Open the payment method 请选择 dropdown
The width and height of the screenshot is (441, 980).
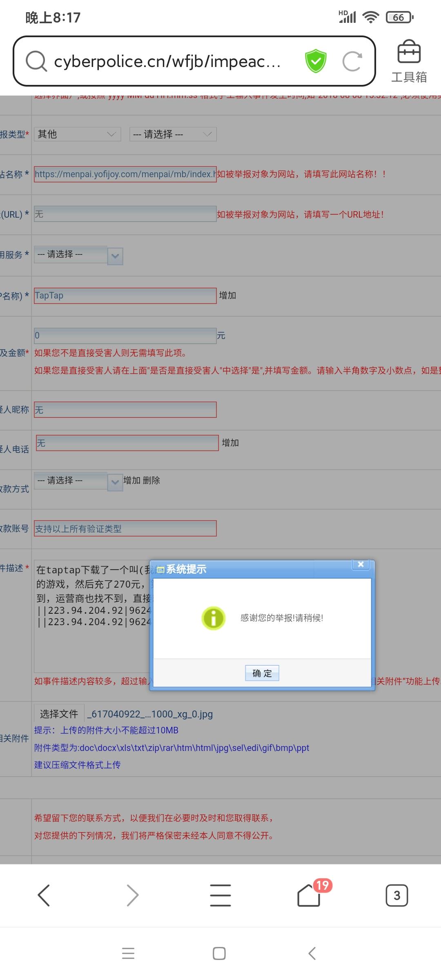click(x=78, y=481)
